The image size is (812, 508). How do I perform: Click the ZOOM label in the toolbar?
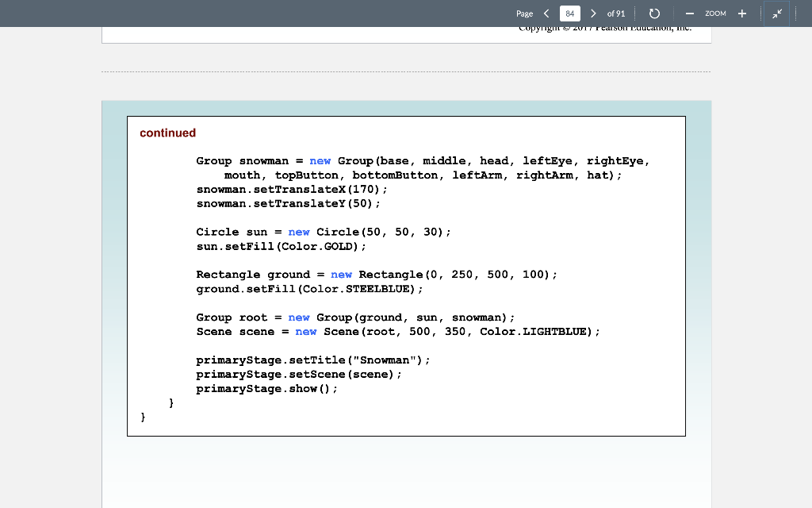[717, 13]
